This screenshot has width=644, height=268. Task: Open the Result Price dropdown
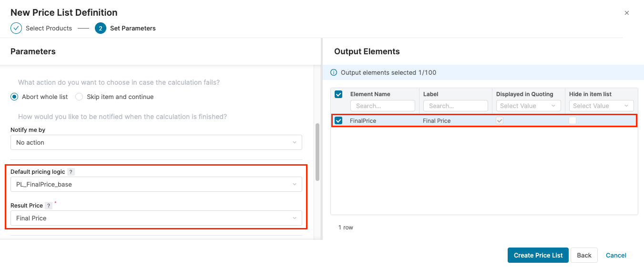pos(156,218)
